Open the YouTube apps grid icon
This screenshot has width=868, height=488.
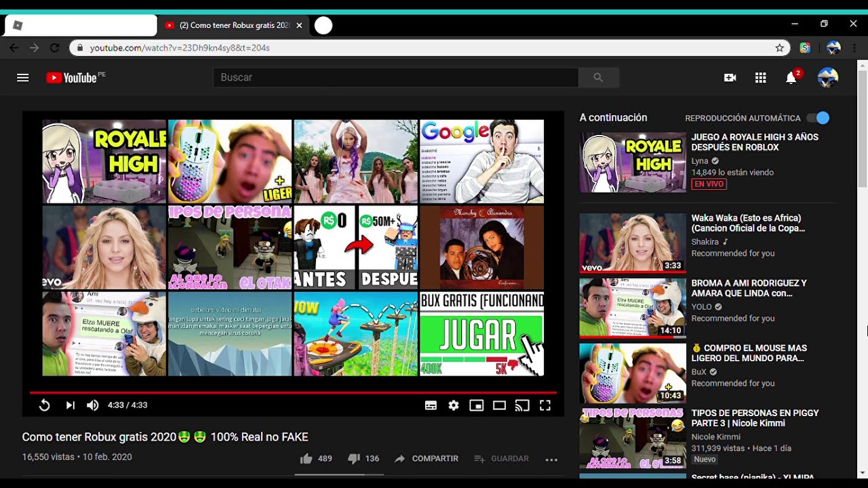pos(760,78)
